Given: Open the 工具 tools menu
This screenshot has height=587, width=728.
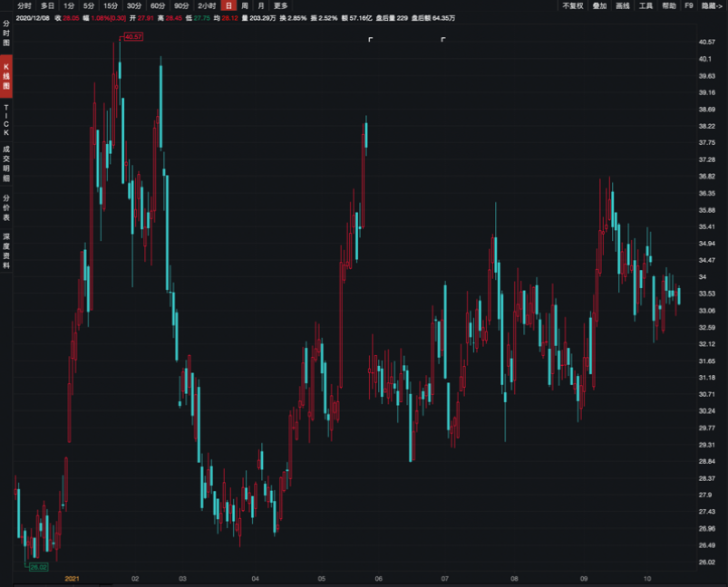Looking at the screenshot, I should tap(645, 6).
